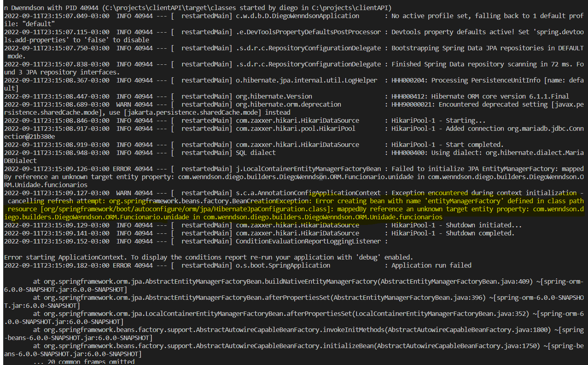588x365 pixels.
Task: Click the timestamp 2022-09-11T23:15:09.126-03:00
Action: (x=57, y=169)
